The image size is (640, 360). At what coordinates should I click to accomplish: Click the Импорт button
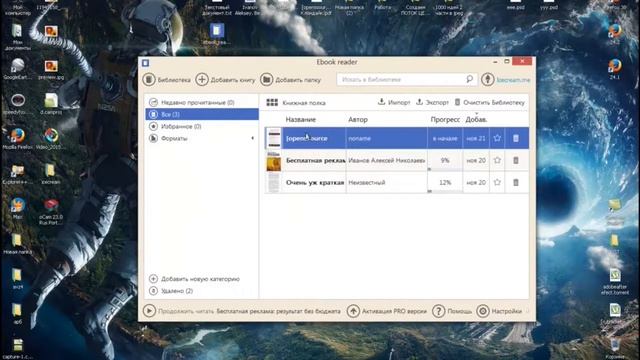pyautogui.click(x=394, y=102)
